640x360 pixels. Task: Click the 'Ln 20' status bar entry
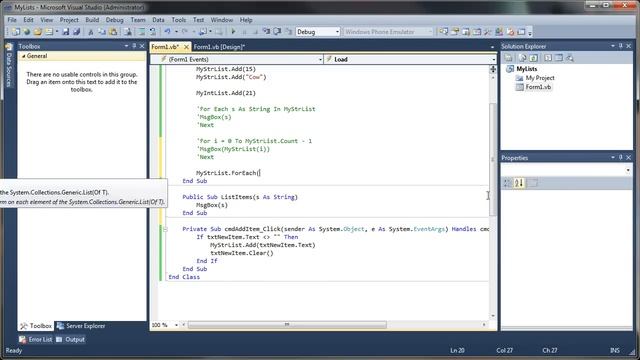click(457, 350)
